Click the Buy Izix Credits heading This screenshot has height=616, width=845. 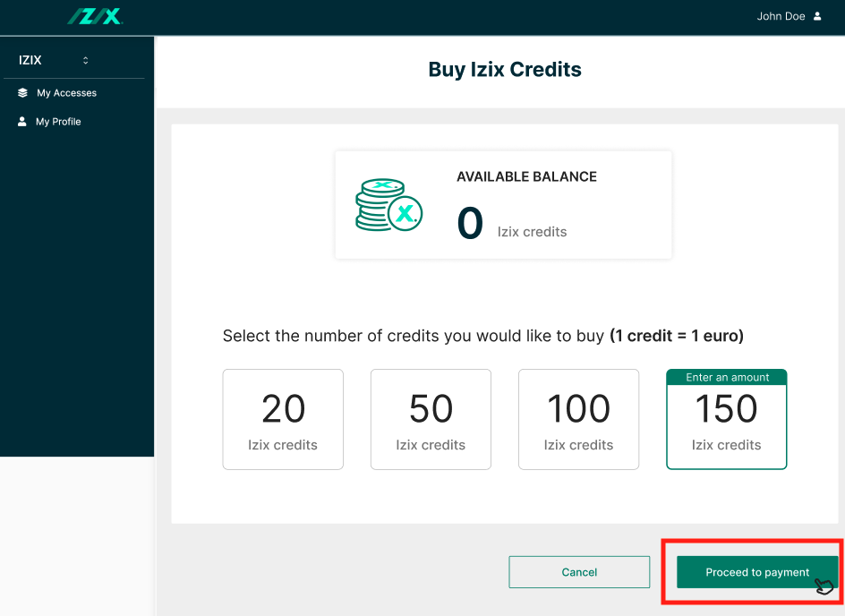pos(505,70)
